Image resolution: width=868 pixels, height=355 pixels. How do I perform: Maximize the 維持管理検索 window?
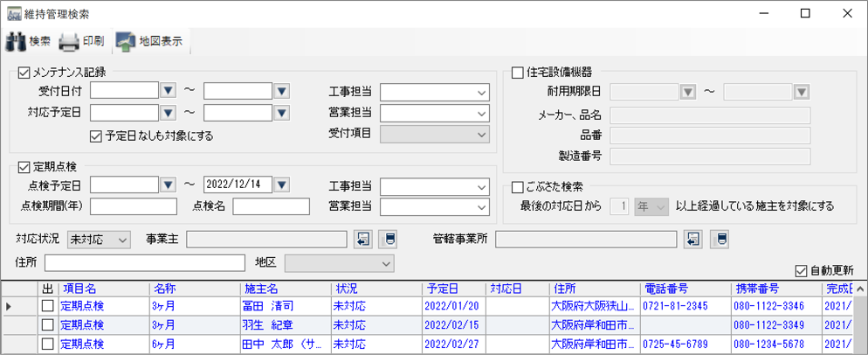pos(805,13)
